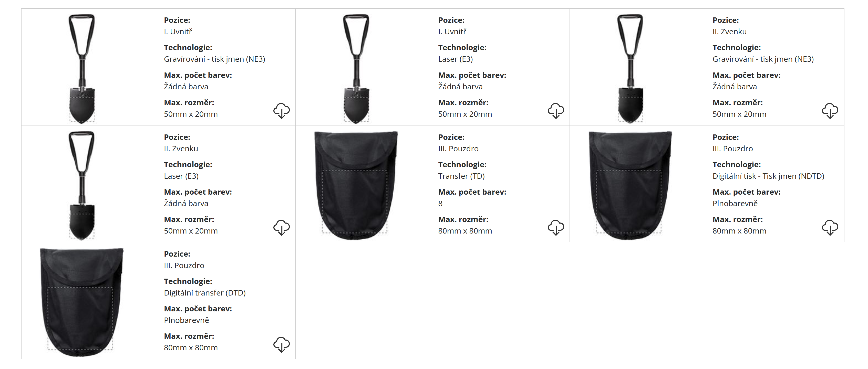Open shovel image for Zvenku Laser (E3)
This screenshot has height=369, width=868.
[82, 185]
